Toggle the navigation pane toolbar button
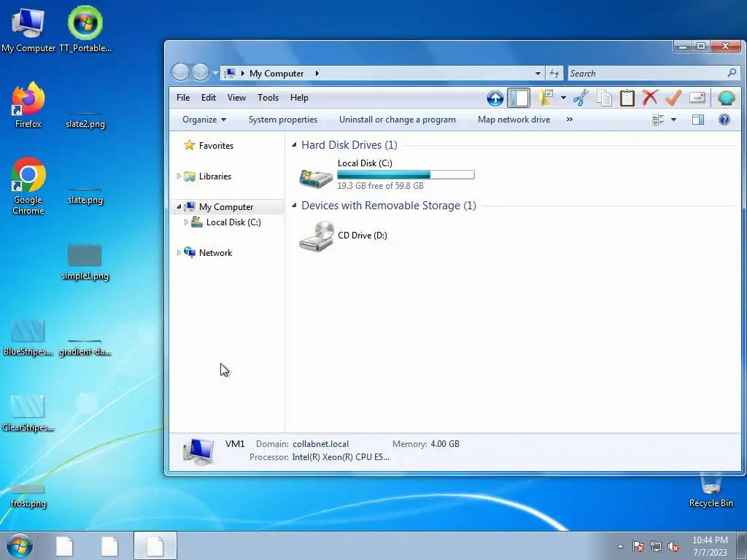The height and width of the screenshot is (560, 747). (x=519, y=98)
